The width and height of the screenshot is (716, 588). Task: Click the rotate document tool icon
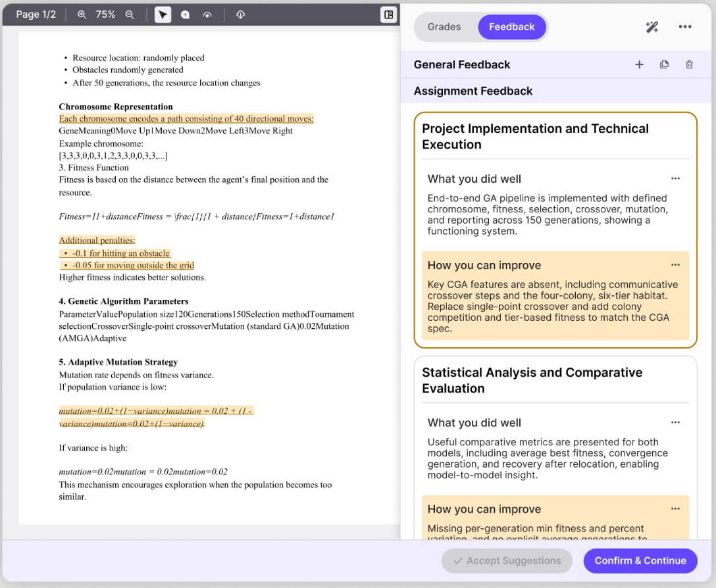tap(207, 14)
